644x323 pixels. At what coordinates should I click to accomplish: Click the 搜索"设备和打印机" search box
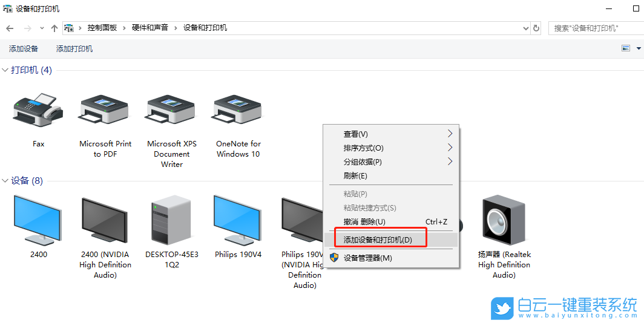[x=596, y=28]
